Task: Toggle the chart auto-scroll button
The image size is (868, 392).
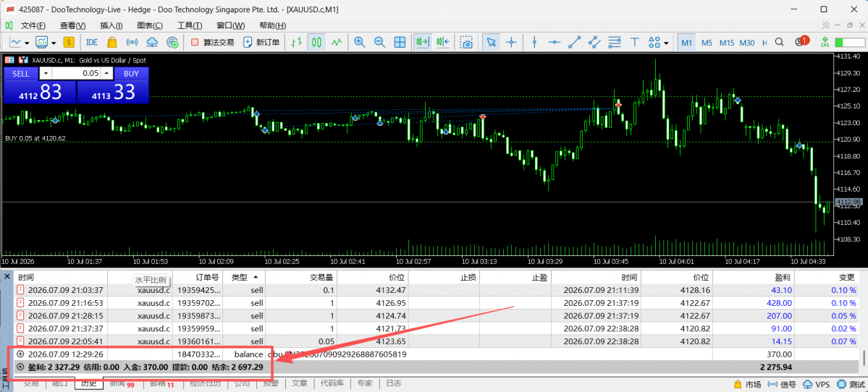Action: 423,42
